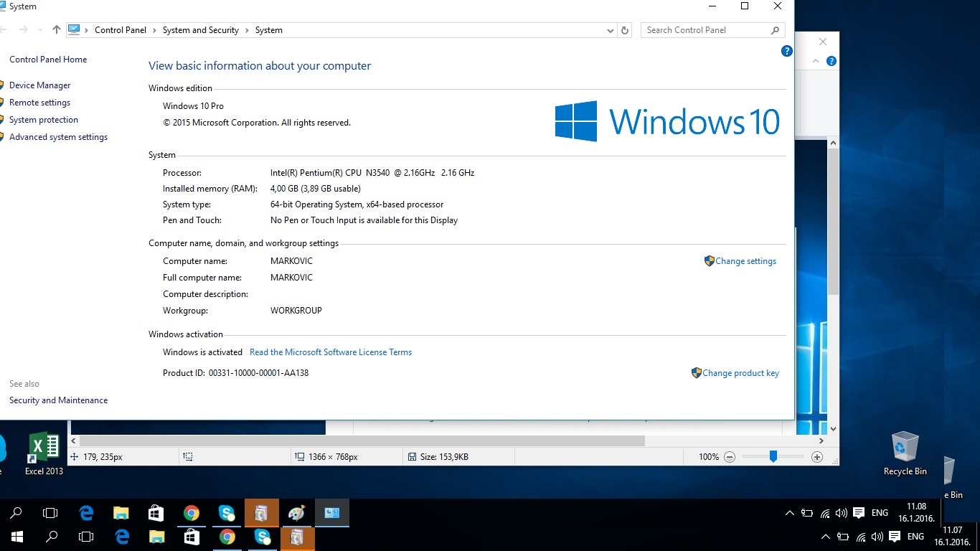Open the Windows Start menu

(x=17, y=537)
